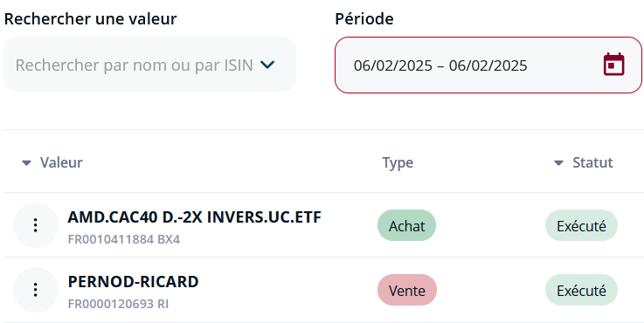Open PERNOD-RICARD security details

point(133,282)
